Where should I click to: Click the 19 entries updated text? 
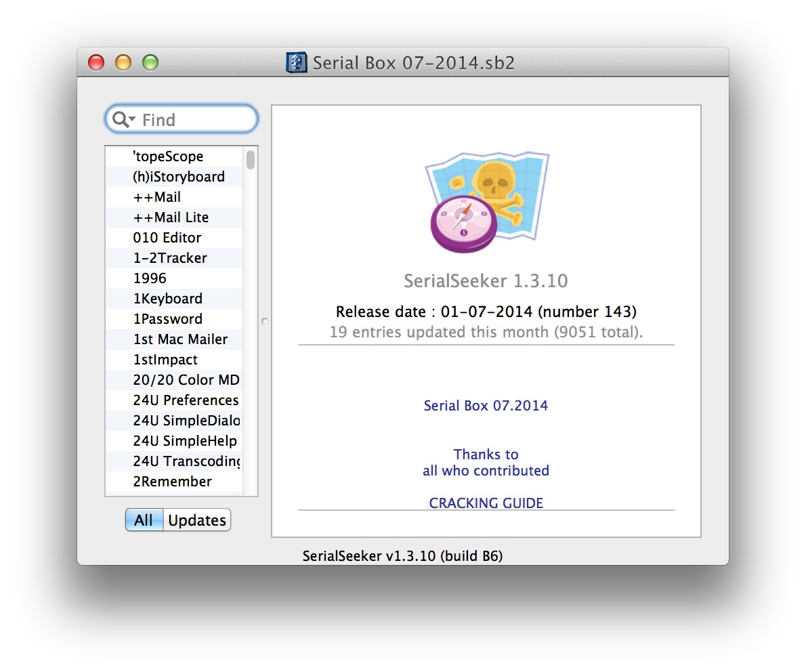[x=486, y=332]
